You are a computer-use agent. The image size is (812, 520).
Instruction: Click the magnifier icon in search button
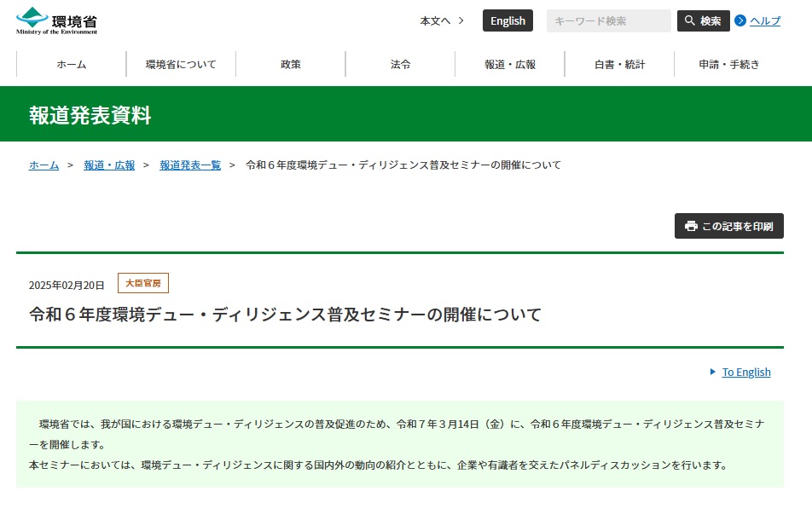(x=690, y=20)
